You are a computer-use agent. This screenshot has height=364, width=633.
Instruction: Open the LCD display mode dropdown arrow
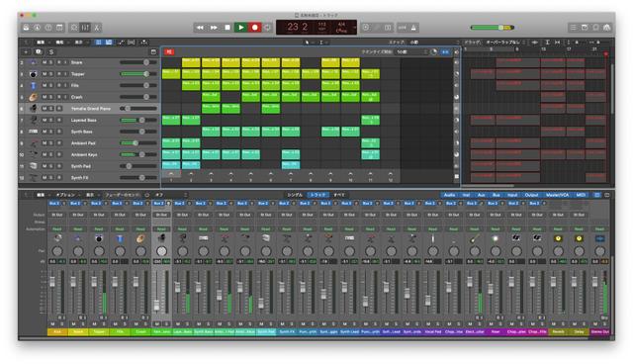click(x=355, y=28)
